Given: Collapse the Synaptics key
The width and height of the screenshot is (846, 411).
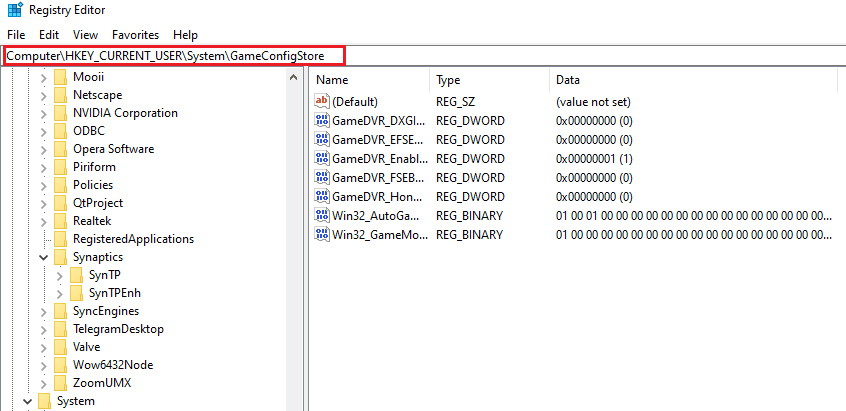Looking at the screenshot, I should pos(44,257).
